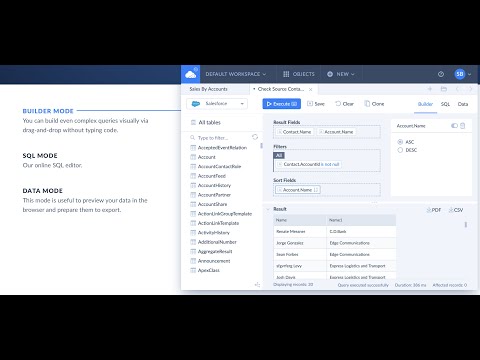Click the cloud logo home icon
Image resolution: width=480 pixels, height=360 pixels.
[191, 74]
